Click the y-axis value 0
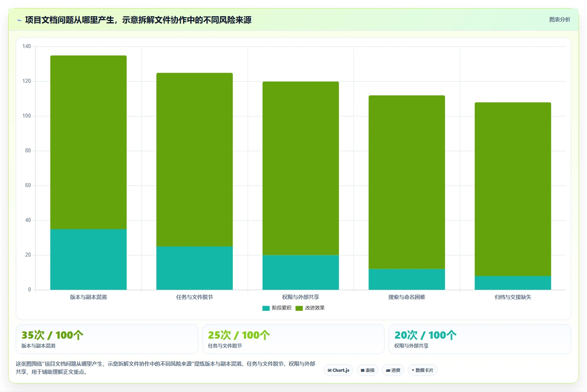 click(29, 290)
